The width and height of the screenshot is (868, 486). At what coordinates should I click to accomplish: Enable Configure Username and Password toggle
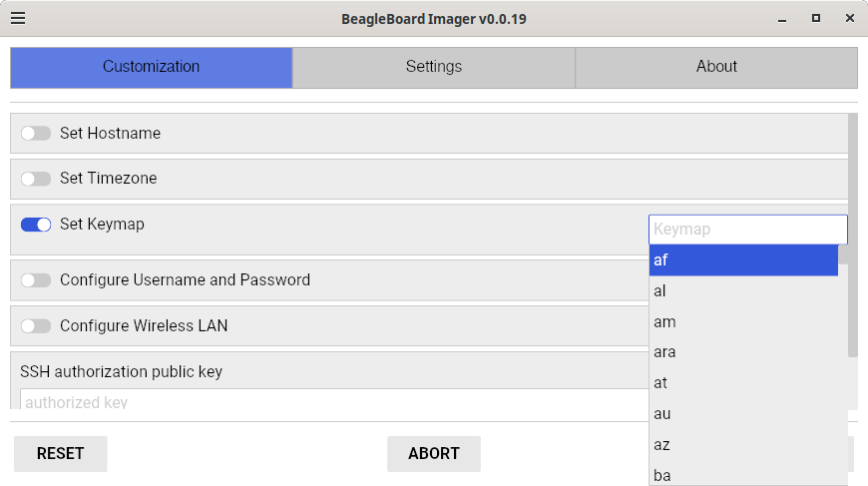click(36, 280)
